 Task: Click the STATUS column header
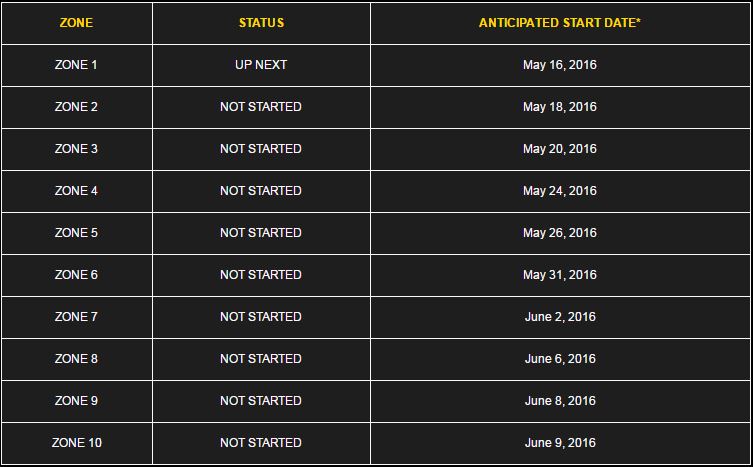pyautogui.click(x=261, y=23)
